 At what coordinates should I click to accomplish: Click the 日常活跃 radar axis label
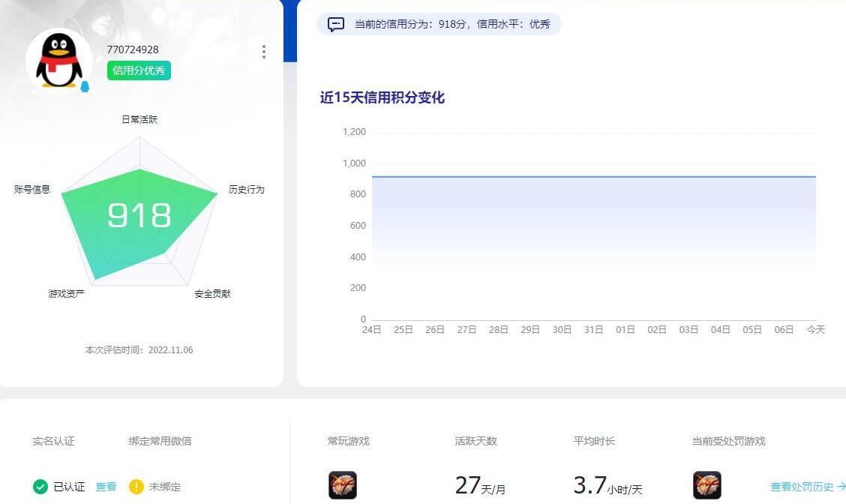click(x=139, y=119)
